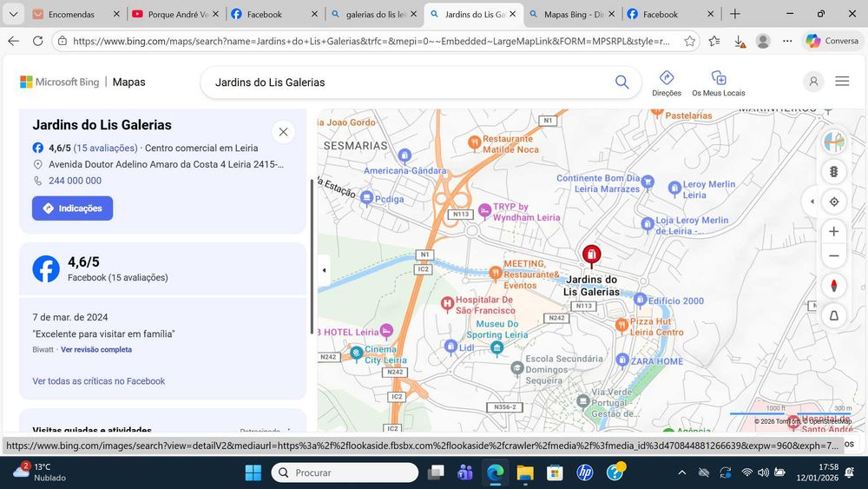This screenshot has height=489, width=868.
Task: Go back to the previous page
Action: [13, 41]
